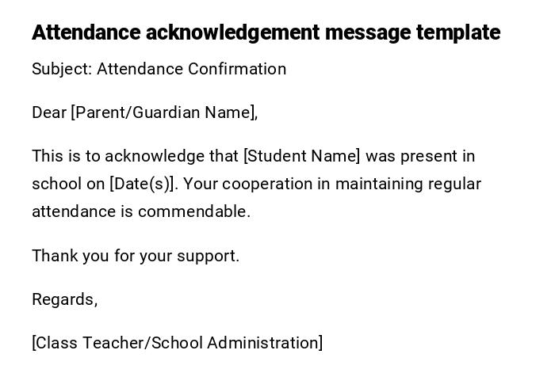Click the [Date(s)] placeholder
The width and height of the screenshot is (555, 392).
[143, 184]
